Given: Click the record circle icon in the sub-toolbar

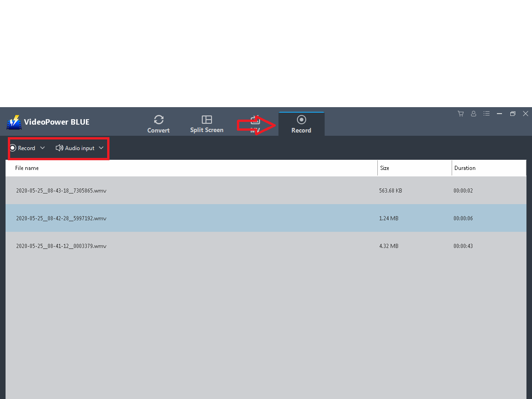Looking at the screenshot, I should pyautogui.click(x=12, y=148).
